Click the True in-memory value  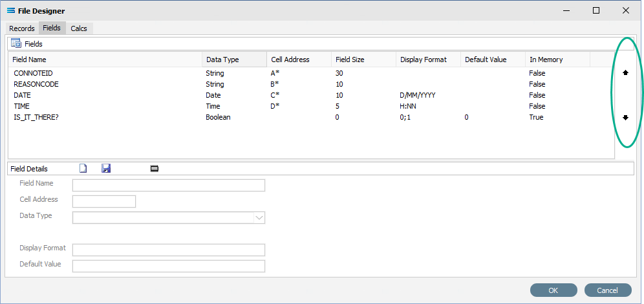tap(536, 117)
